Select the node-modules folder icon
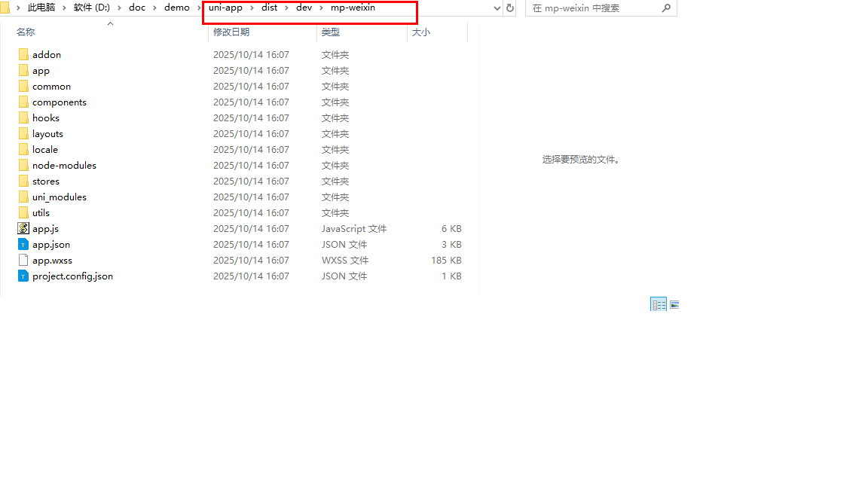Screen dimensions: 868x488 coord(23,165)
